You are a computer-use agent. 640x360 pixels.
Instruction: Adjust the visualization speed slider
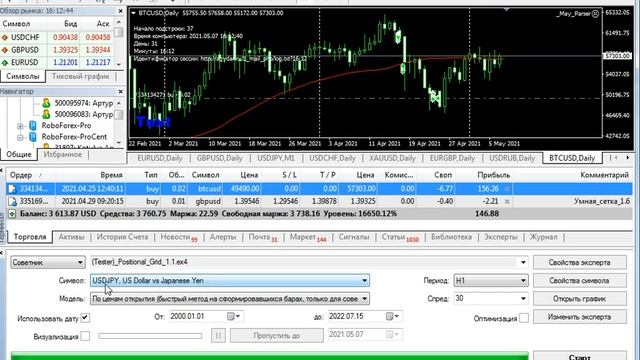click(150, 336)
